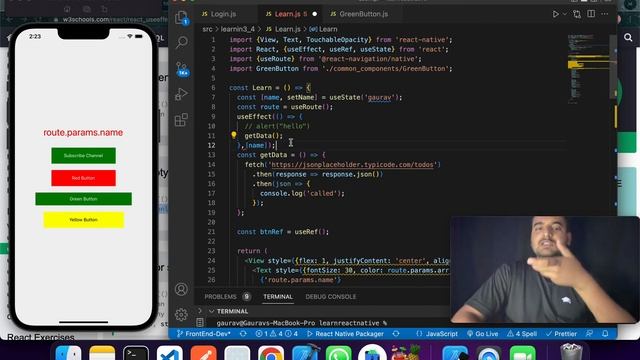Open Visual Studio Code from the Dock
640x360 pixels.
(169, 353)
